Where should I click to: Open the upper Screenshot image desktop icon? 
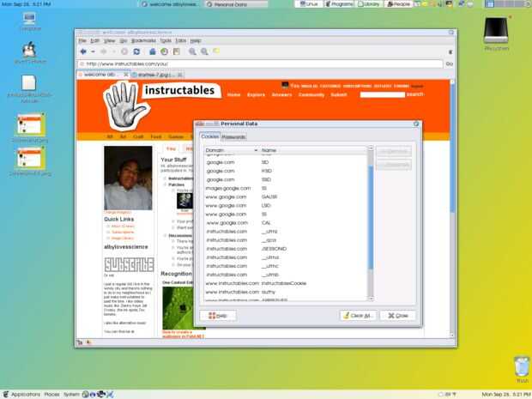point(30,128)
